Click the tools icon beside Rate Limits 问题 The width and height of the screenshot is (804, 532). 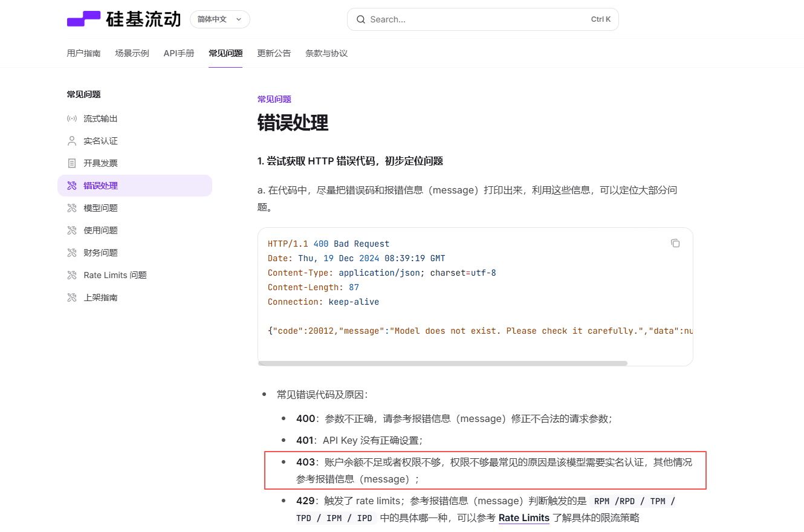[x=72, y=275]
